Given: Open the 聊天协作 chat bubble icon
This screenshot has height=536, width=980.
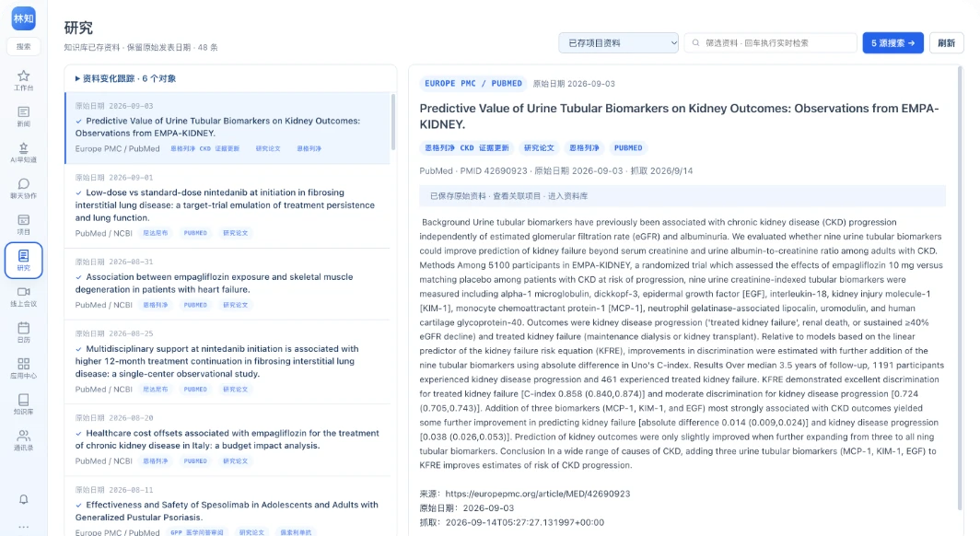Looking at the screenshot, I should tap(23, 183).
